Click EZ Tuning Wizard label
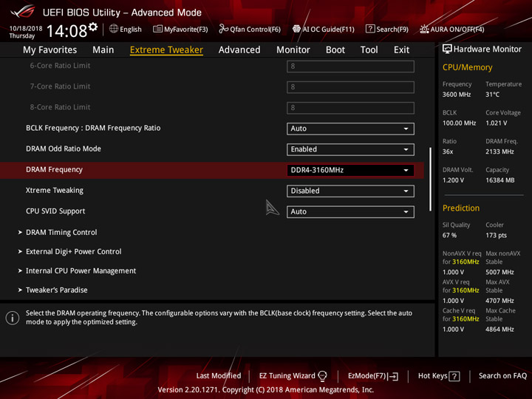The image size is (532, 399). pyautogui.click(x=287, y=376)
